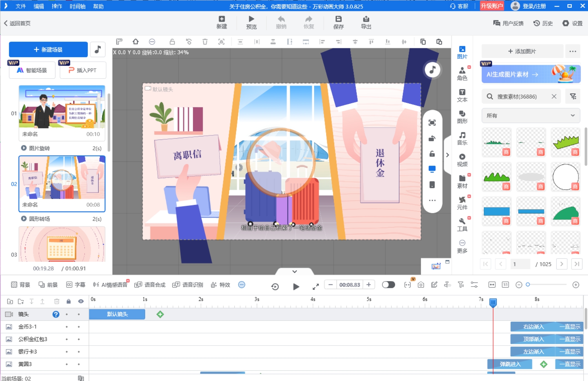Toggle layer visibility eye icon in timeline
The height and width of the screenshot is (381, 588).
click(81, 301)
